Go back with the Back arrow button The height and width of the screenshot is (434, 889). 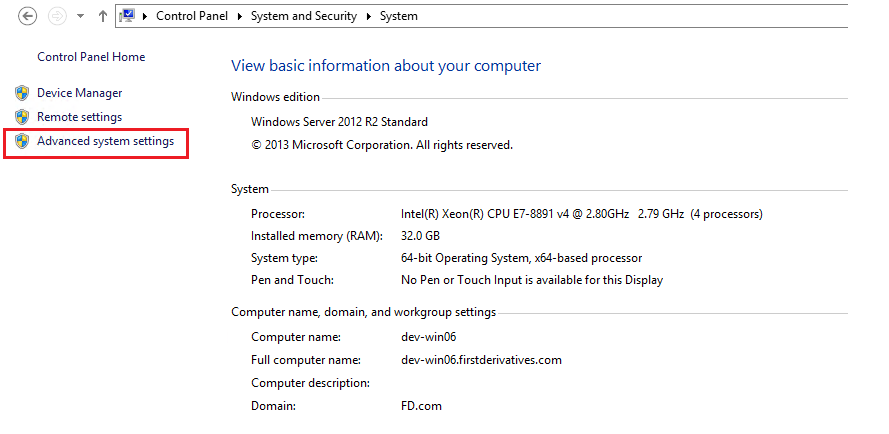pyautogui.click(x=27, y=16)
